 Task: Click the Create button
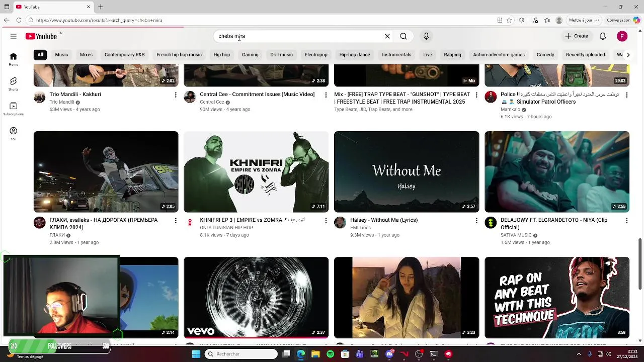click(576, 36)
